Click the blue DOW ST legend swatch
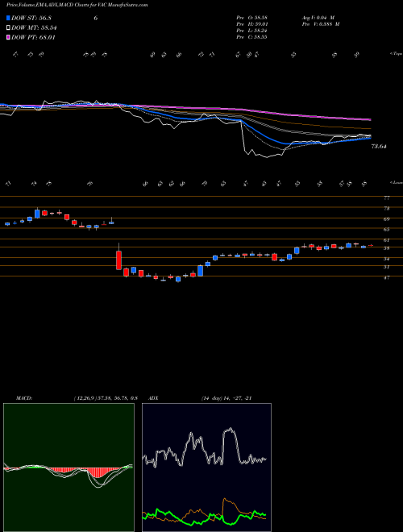This screenshot has height=532, width=403. click(8, 18)
